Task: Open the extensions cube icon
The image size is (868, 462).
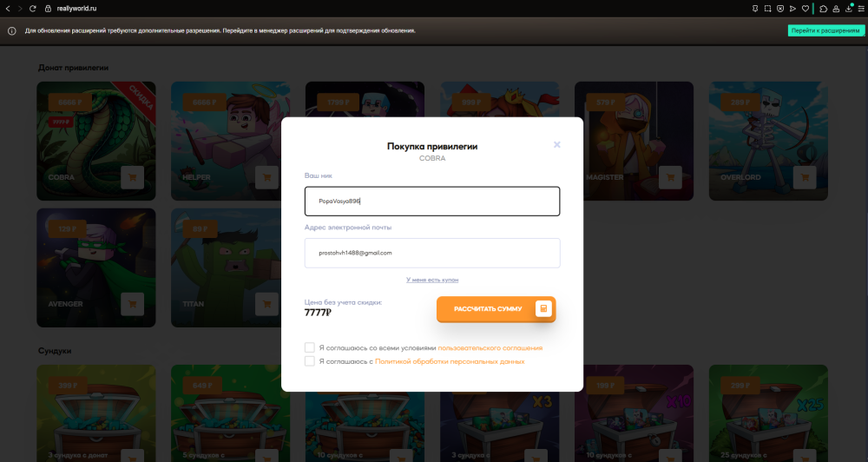Action: [x=823, y=9]
